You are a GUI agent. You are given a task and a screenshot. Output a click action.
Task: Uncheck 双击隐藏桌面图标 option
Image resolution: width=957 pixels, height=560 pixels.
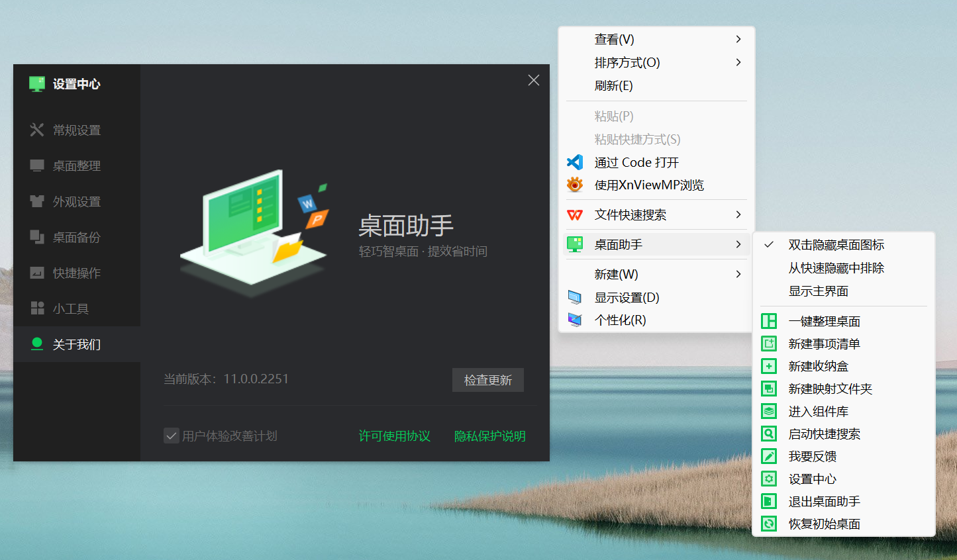[x=836, y=245]
